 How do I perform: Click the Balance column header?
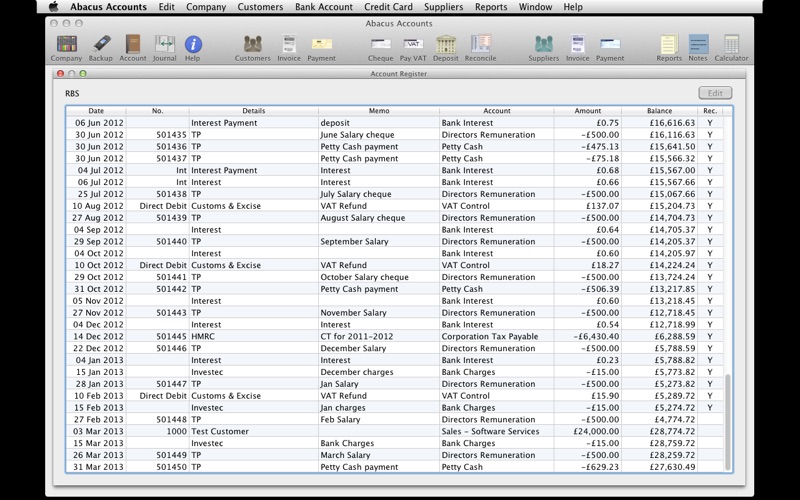[x=659, y=111]
